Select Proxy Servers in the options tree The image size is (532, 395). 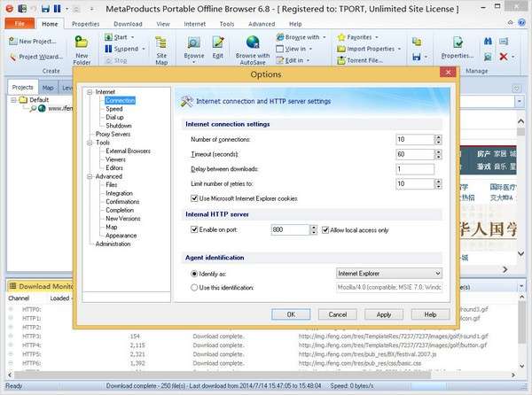[113, 134]
